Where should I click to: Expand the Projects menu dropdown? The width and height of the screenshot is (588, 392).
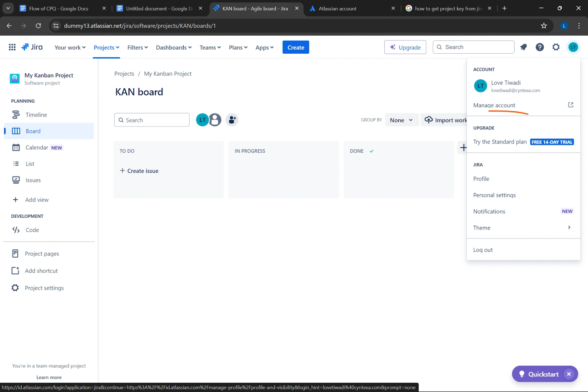(106, 47)
